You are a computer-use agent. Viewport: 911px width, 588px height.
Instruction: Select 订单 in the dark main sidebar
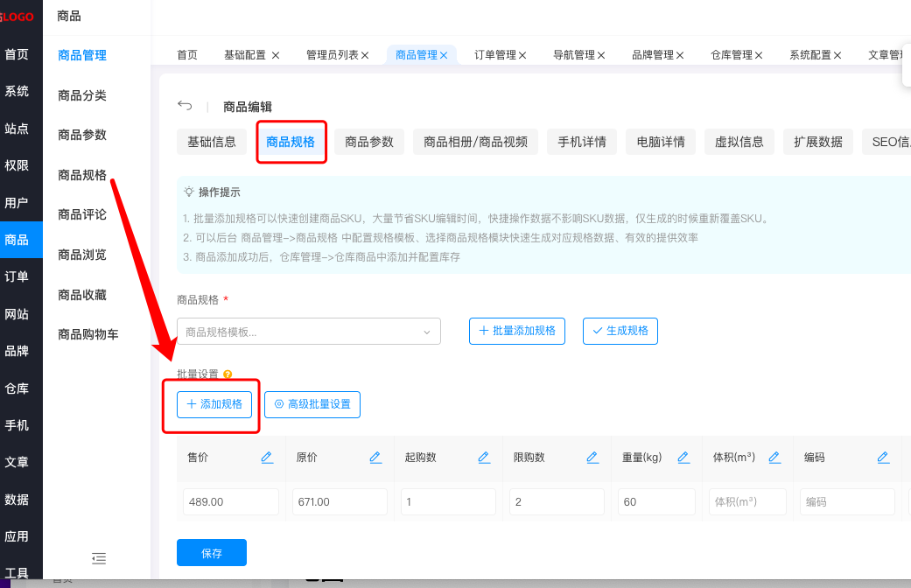coord(17,276)
